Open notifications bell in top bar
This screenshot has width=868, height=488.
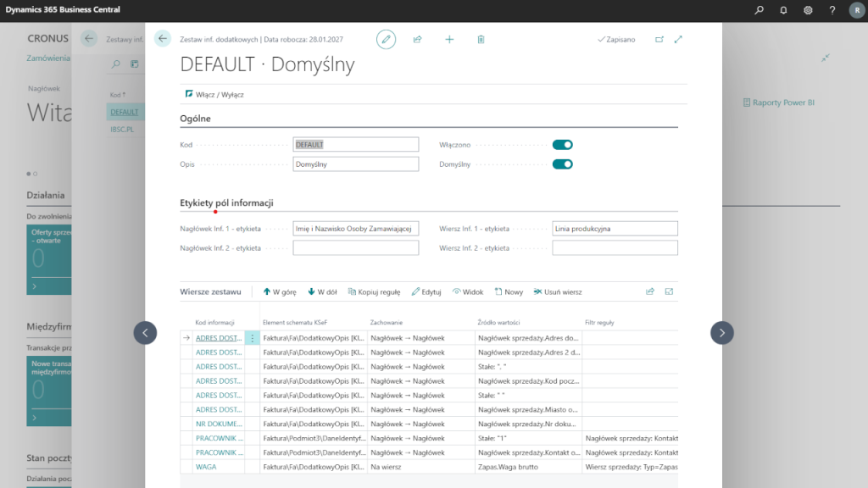[x=783, y=10]
